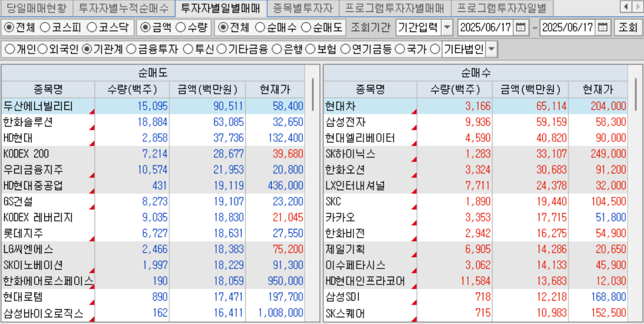This screenshot has height=324, width=644.
Task: Select the 삼성바이오로직스 row
Action: 153,314
